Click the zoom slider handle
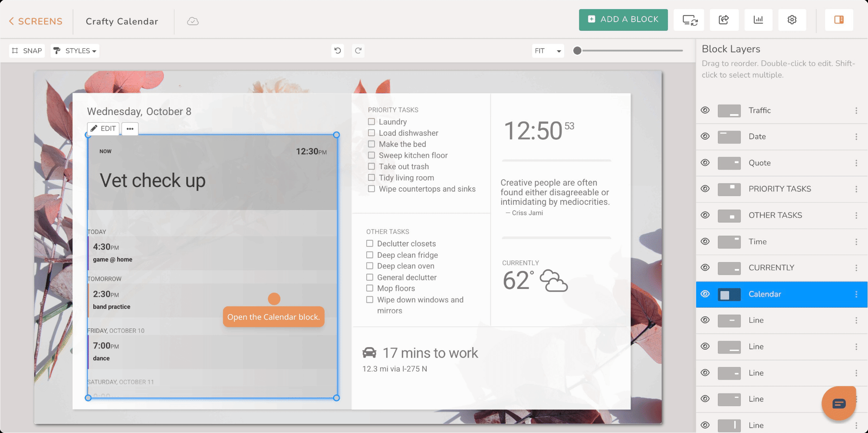 tap(577, 51)
